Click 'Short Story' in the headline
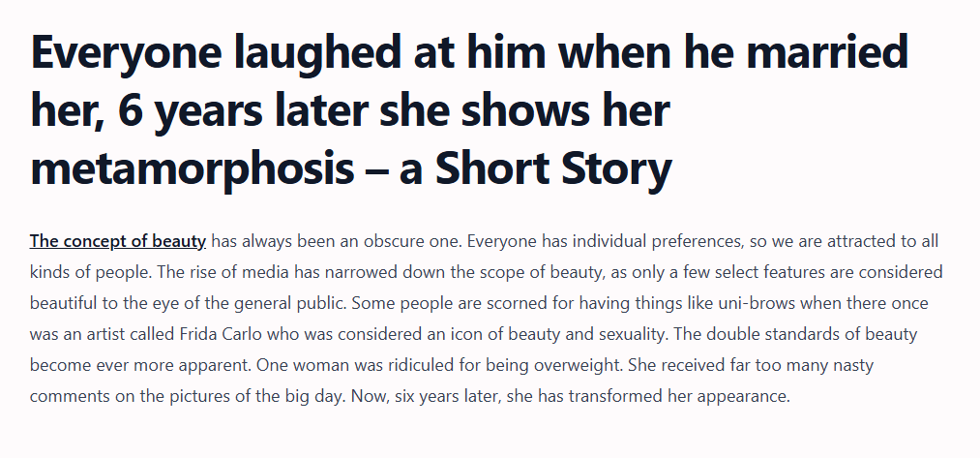The image size is (980, 458). coord(552,169)
